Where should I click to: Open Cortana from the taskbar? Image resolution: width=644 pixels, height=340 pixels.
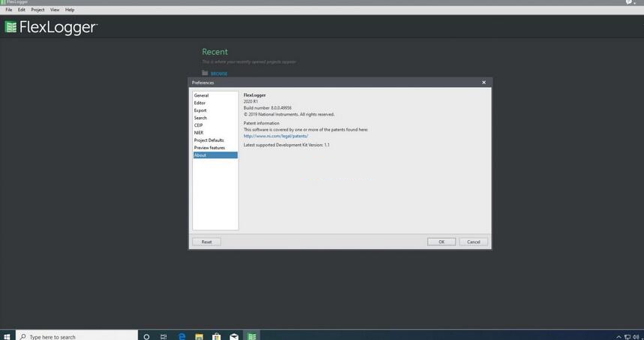click(x=146, y=337)
